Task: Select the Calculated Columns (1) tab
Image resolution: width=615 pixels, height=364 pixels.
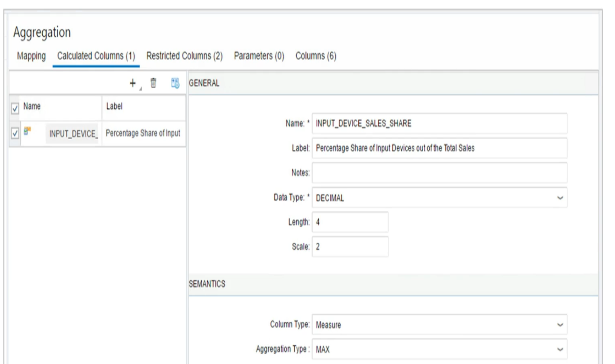Action: (96, 56)
